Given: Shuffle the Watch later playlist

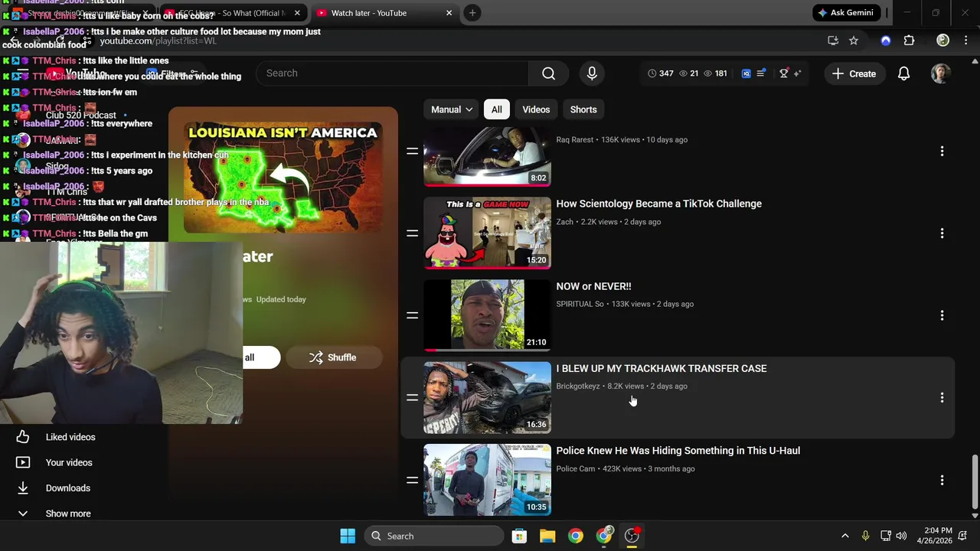Looking at the screenshot, I should tap(333, 357).
